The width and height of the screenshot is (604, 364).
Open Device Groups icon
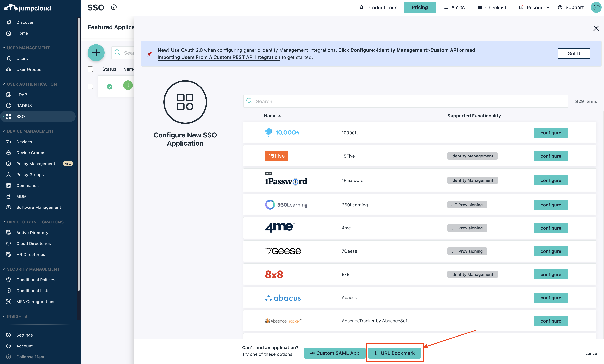[x=9, y=153]
